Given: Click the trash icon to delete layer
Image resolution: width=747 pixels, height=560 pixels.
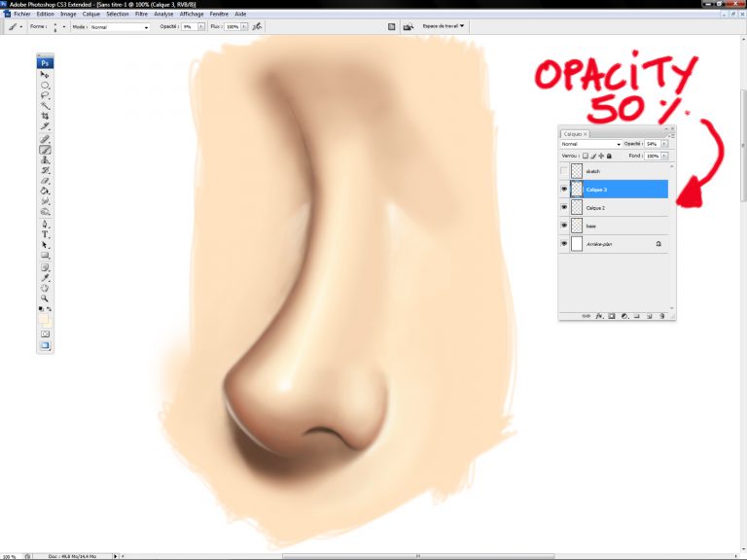Looking at the screenshot, I should pyautogui.click(x=661, y=316).
